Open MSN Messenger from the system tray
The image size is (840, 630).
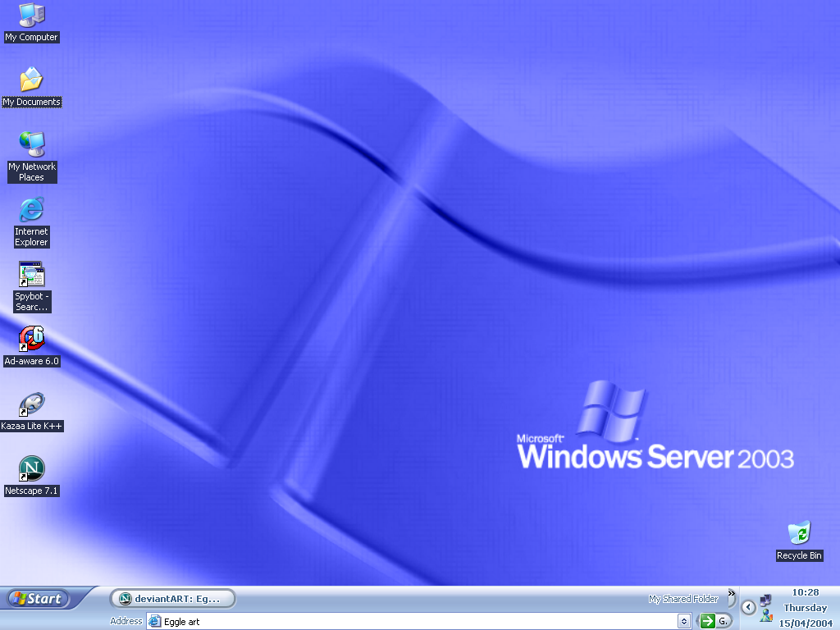[x=766, y=615]
